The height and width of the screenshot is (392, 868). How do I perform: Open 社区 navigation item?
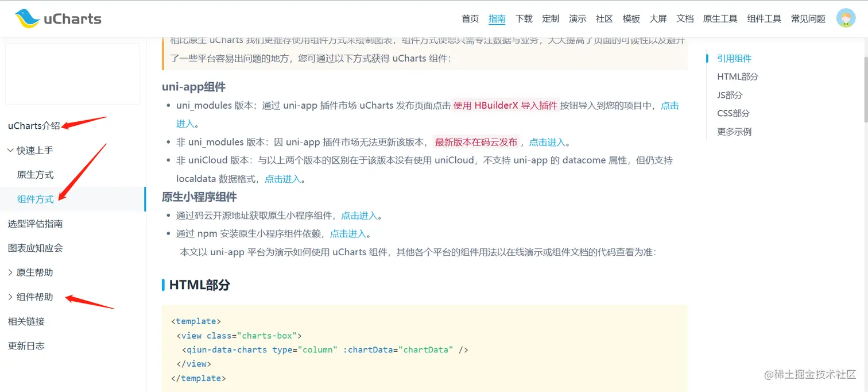604,19
